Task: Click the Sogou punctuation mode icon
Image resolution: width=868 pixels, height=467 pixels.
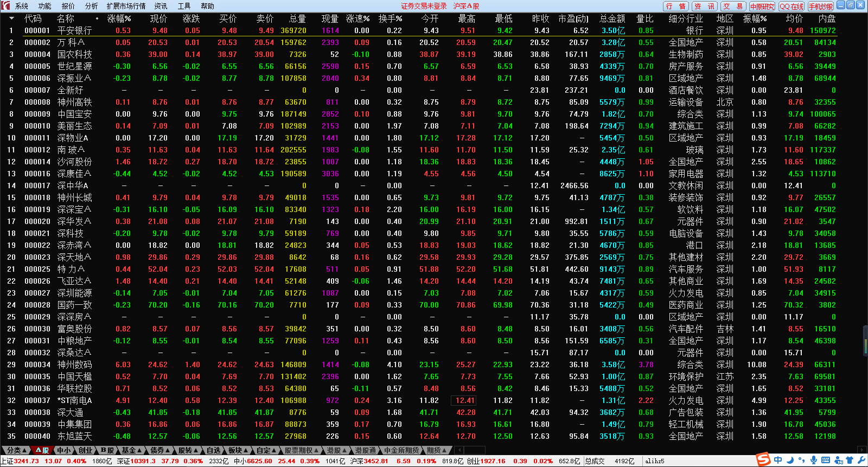Action: coord(801,460)
